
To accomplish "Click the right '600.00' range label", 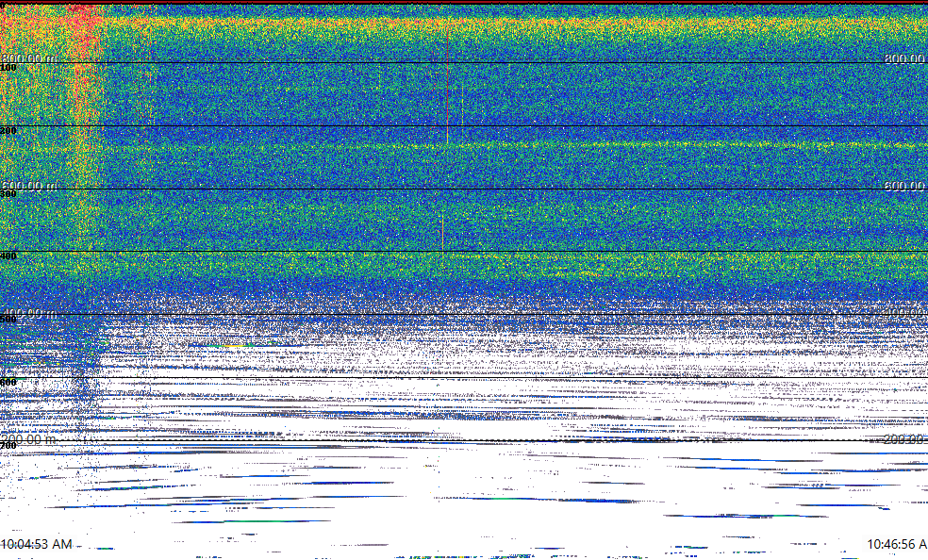I will point(905,185).
